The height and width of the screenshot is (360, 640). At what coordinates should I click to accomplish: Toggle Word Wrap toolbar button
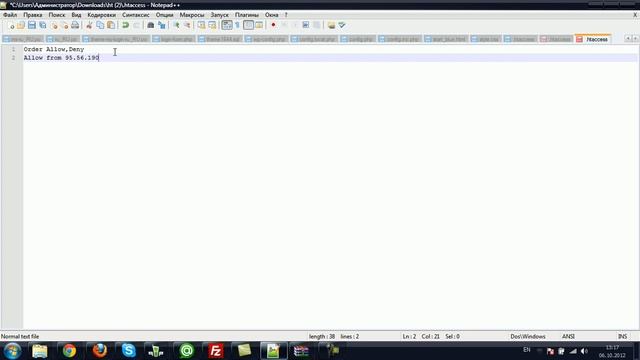227,25
